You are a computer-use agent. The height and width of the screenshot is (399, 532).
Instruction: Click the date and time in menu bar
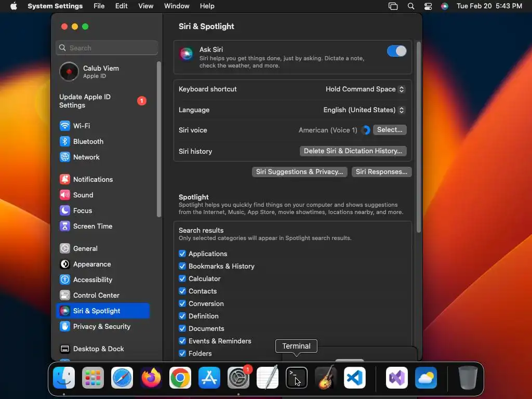tap(489, 6)
